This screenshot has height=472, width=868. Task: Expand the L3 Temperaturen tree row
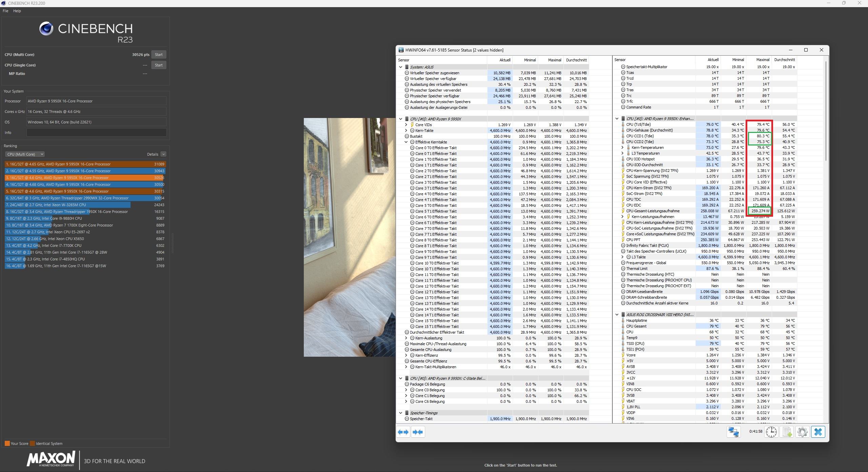pyautogui.click(x=623, y=153)
